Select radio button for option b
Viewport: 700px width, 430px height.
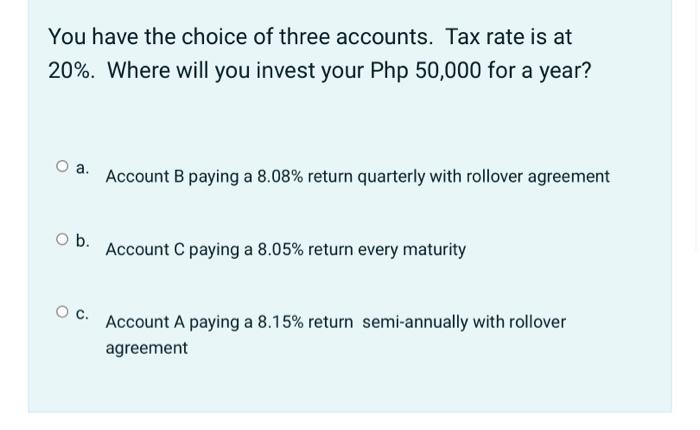62,239
